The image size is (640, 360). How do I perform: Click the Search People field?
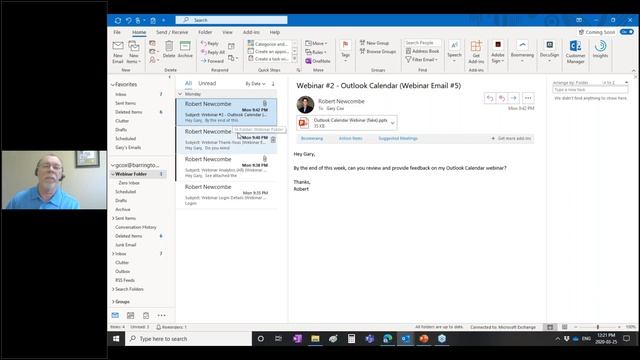coord(422,42)
